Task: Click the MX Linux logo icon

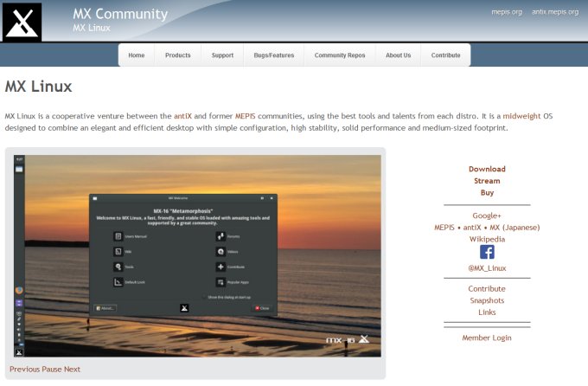Action: click(x=22, y=22)
